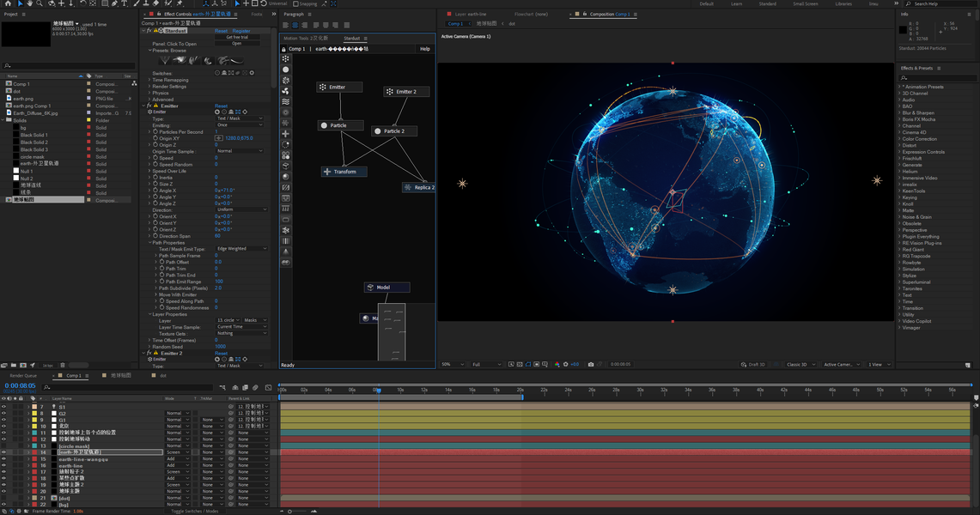Hide layer 22 bg eye toggle
This screenshot has width=980, height=515.
3,505
